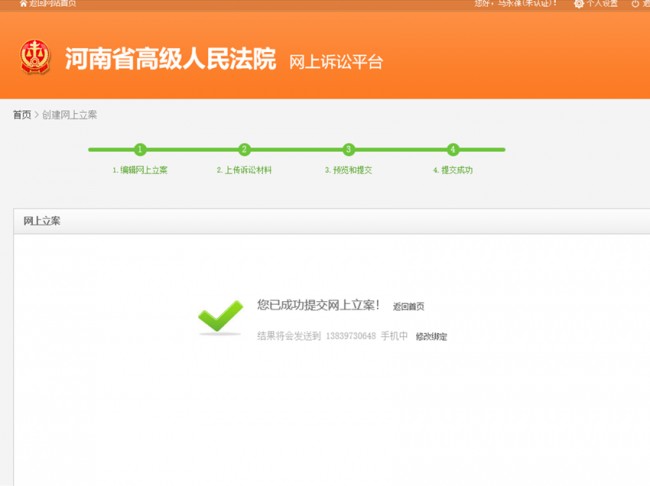
Task: Click step label 3.预览和提交
Action: (x=348, y=170)
